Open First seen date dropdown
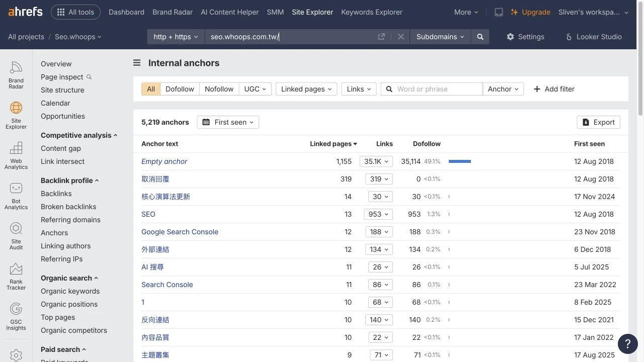The height and width of the screenshot is (362, 644). (228, 122)
